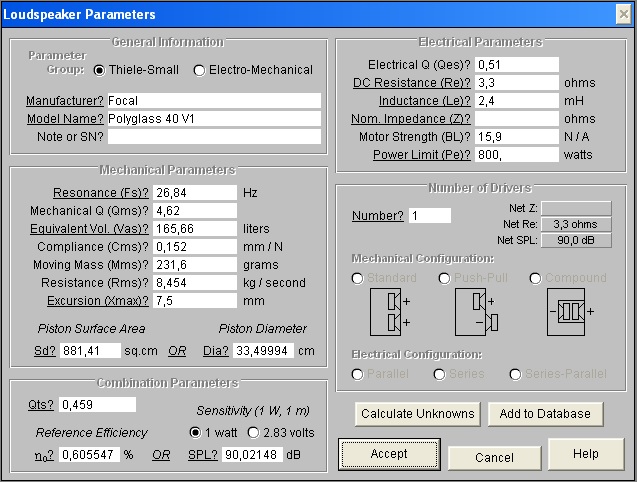637x482 pixels.
Task: Choose the 2.83 volts sensitivity option
Action: point(253,432)
